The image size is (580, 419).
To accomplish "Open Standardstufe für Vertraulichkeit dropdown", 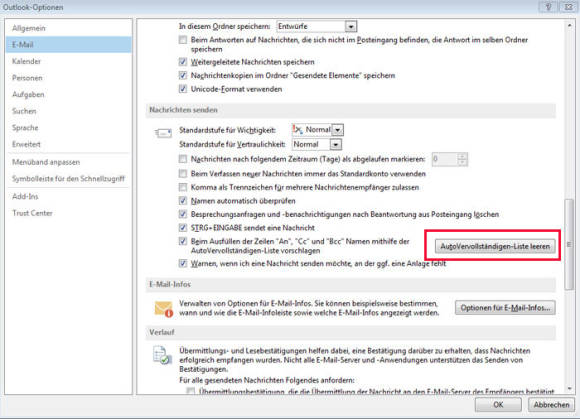I will [335, 145].
